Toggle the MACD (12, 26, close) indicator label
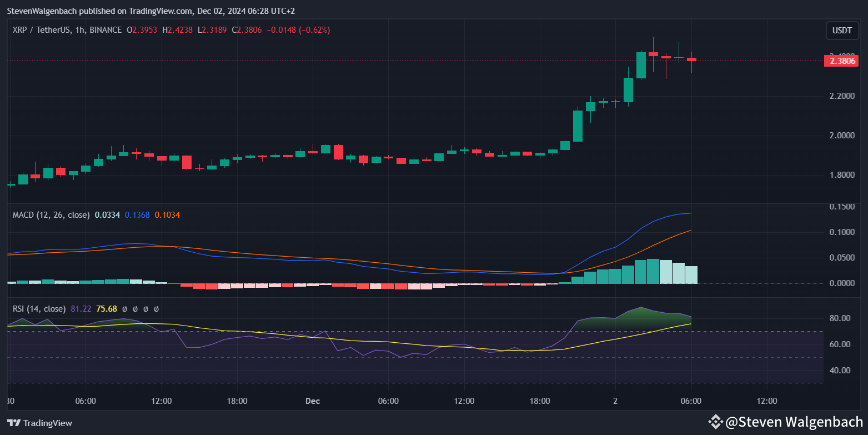 pos(51,214)
